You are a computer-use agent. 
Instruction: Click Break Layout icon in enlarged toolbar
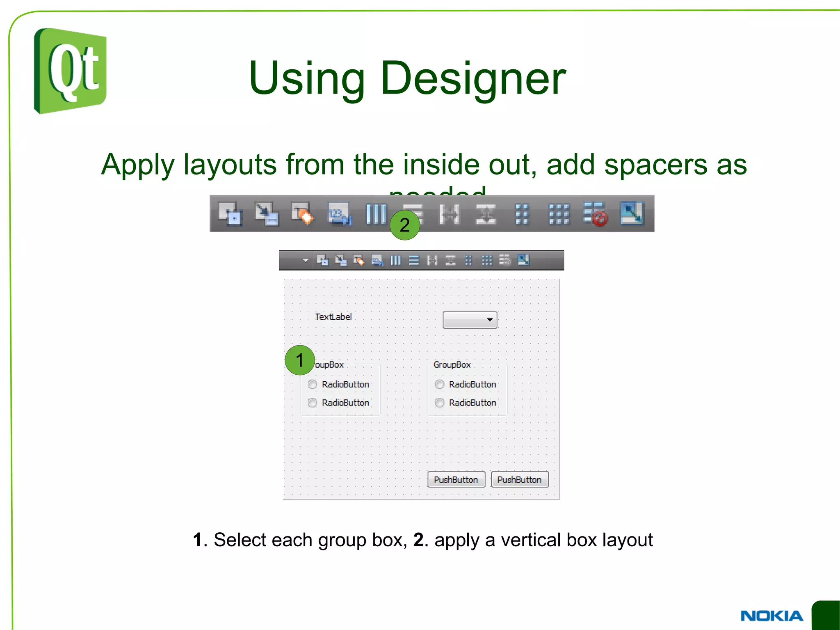click(595, 214)
